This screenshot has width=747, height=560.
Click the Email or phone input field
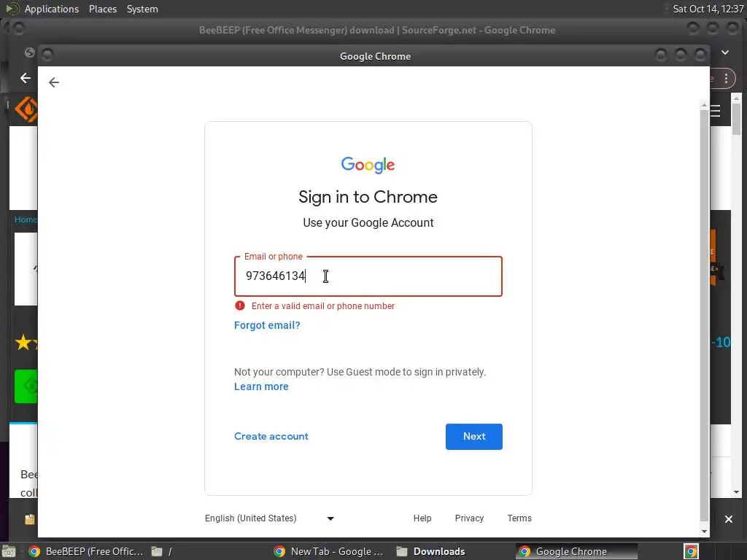(368, 276)
